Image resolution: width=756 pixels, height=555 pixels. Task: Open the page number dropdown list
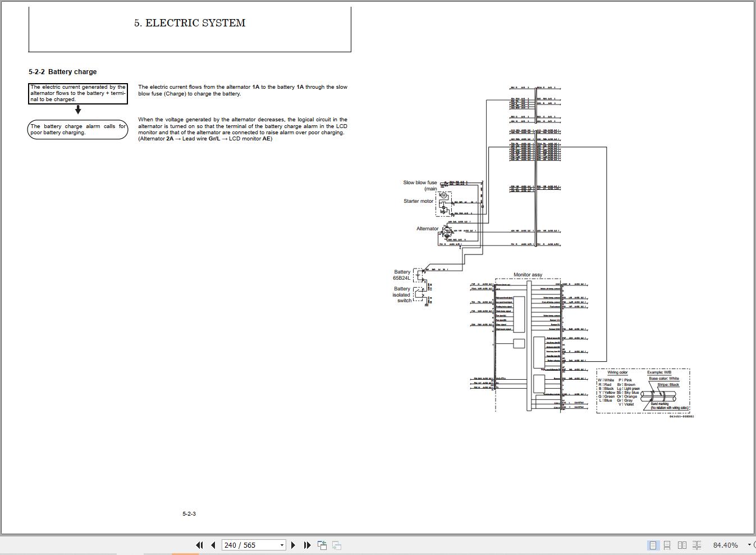click(x=282, y=545)
